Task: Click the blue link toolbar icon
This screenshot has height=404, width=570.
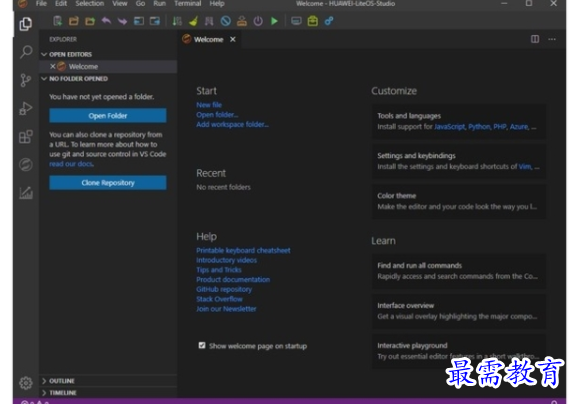Action: [329, 21]
